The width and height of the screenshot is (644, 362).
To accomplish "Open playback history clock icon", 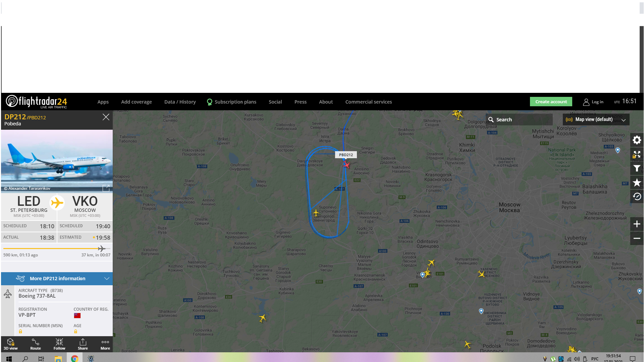I will 637,197.
